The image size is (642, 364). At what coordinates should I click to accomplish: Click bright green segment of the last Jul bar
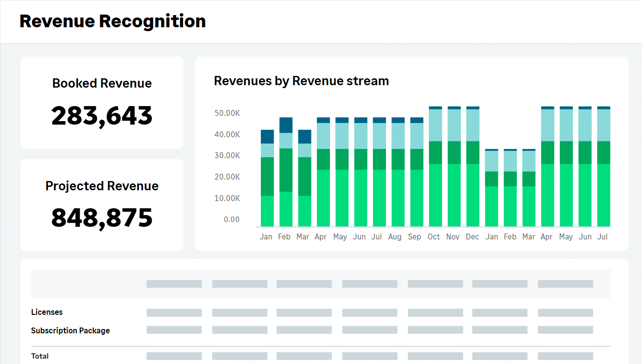pyautogui.click(x=604, y=195)
